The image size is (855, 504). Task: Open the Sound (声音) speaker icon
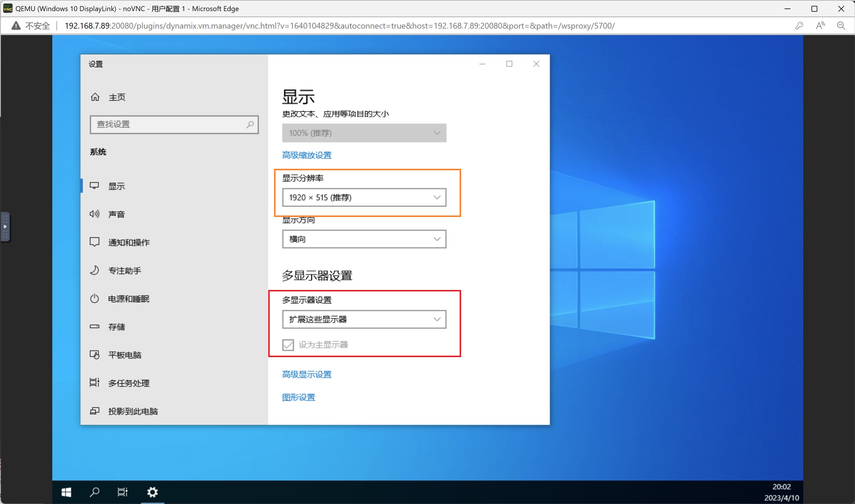point(94,214)
